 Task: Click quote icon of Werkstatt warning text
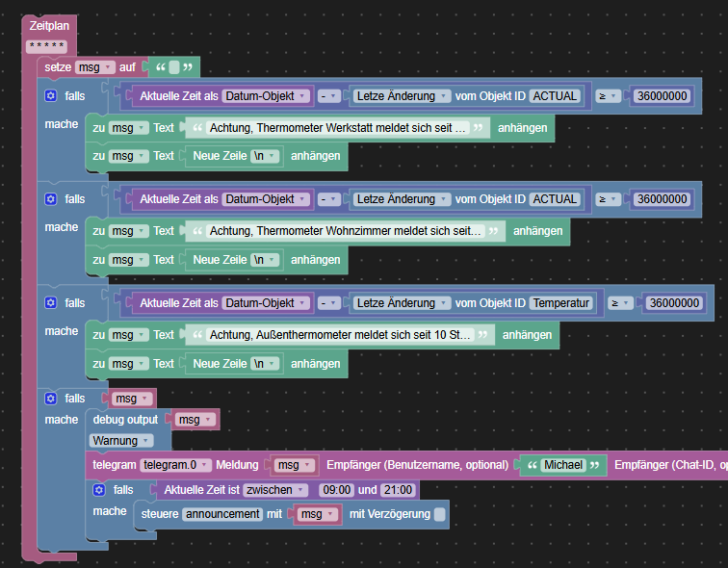pyautogui.click(x=197, y=128)
